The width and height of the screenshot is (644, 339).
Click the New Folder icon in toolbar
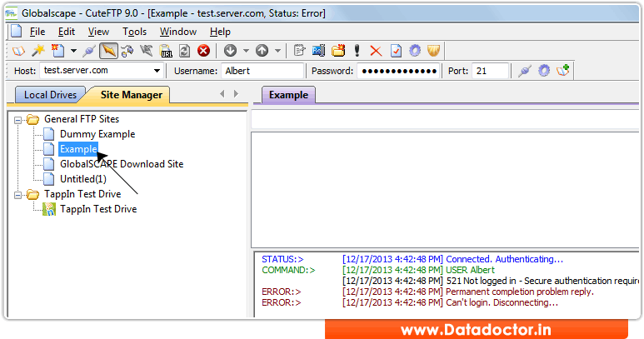point(338,51)
